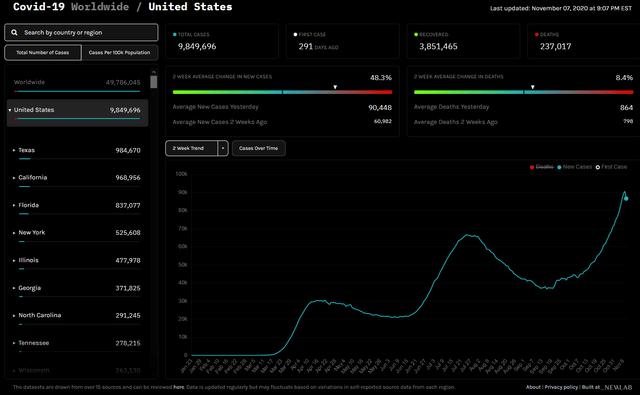This screenshot has height=395, width=640.
Task: Click new cases marker triangle on gradient bar
Action: click(x=335, y=87)
